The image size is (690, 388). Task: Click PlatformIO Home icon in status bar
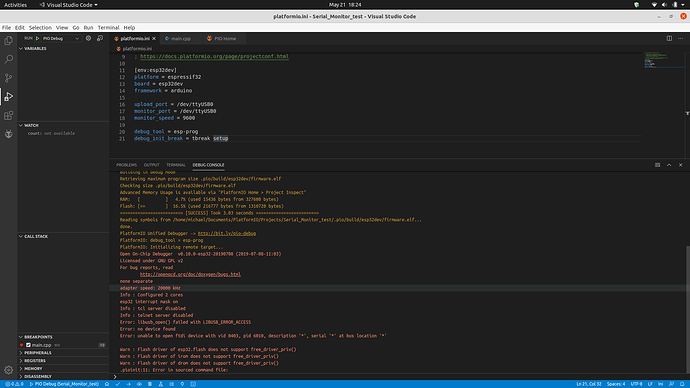pos(106,384)
